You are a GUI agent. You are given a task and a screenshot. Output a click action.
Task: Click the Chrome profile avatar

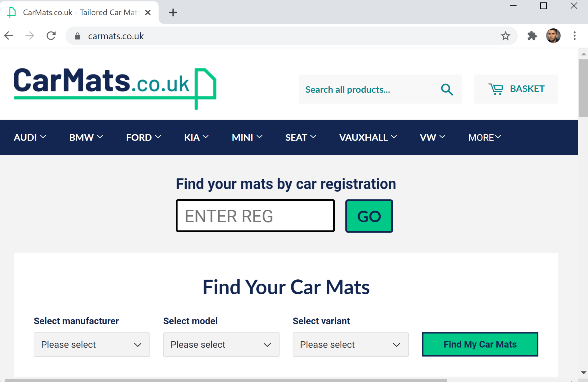[553, 36]
